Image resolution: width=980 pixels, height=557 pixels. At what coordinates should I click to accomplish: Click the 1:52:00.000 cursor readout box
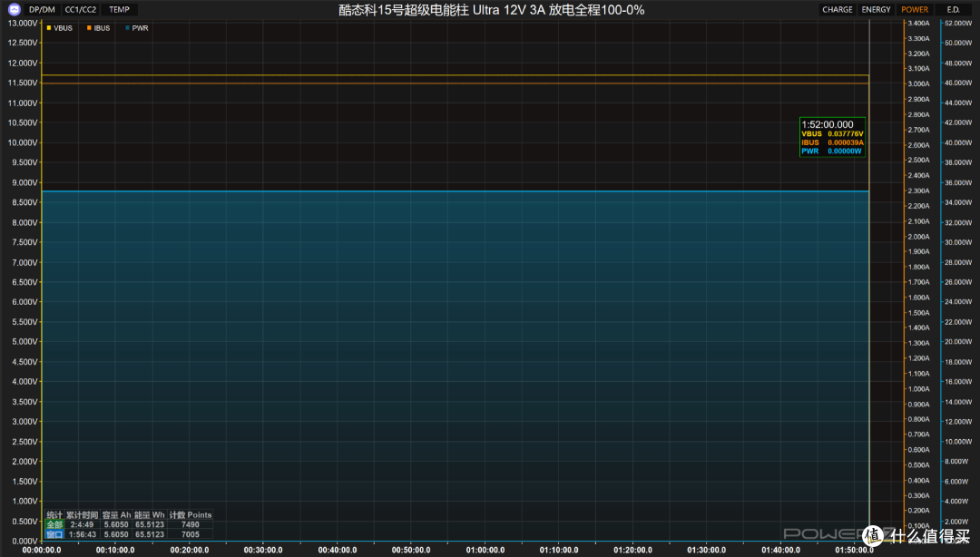[832, 138]
